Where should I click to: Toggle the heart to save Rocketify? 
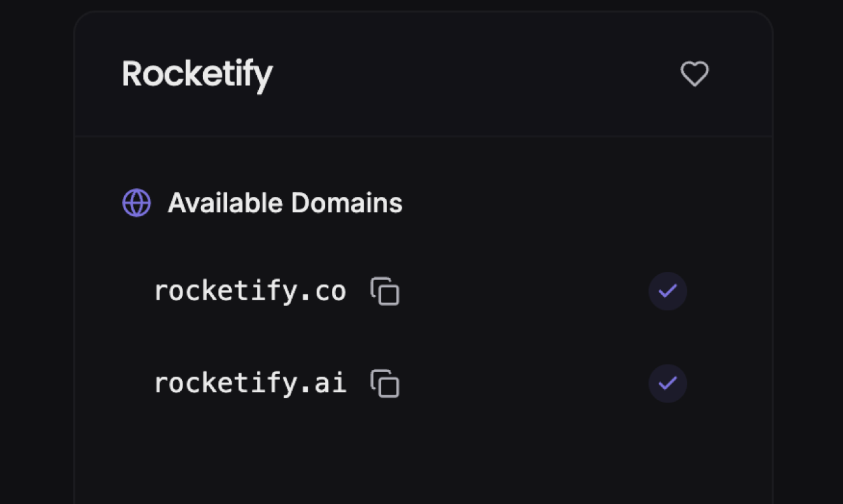point(694,74)
